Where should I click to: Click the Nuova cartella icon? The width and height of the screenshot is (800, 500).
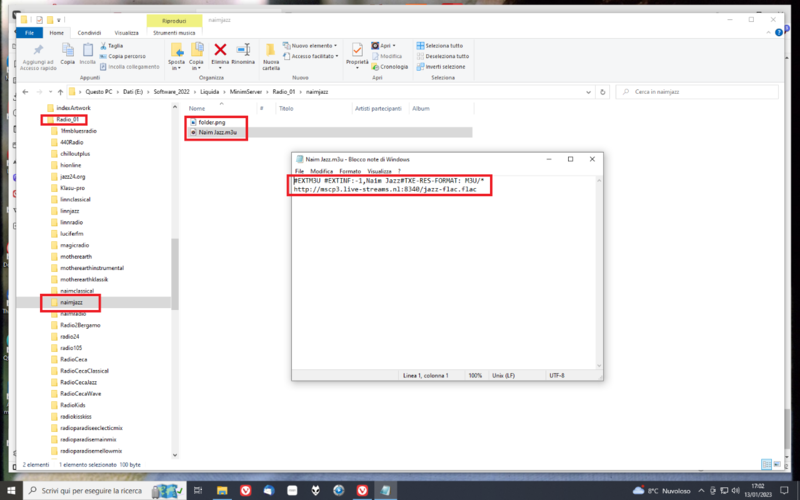click(x=271, y=55)
